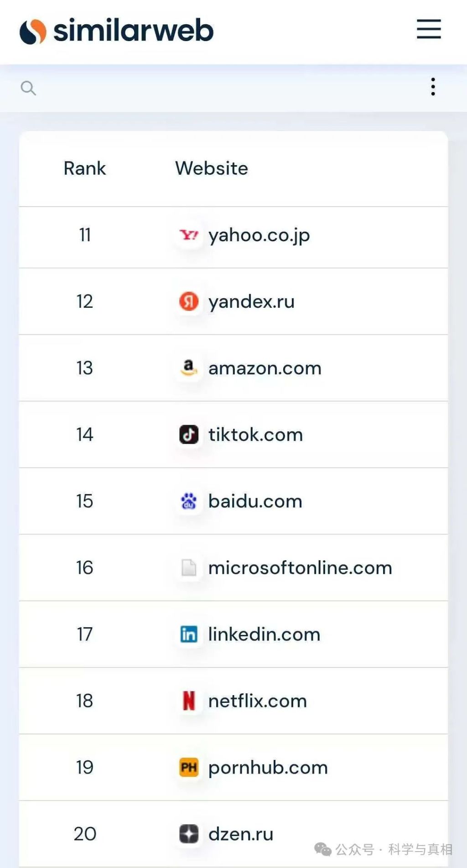
Task: Click the Rank column header
Action: (84, 168)
